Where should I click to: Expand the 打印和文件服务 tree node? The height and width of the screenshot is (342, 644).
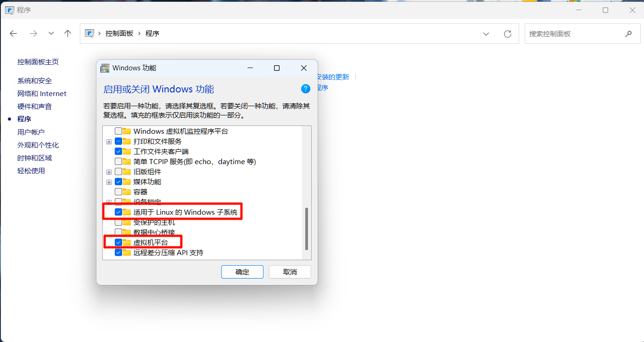(x=109, y=142)
